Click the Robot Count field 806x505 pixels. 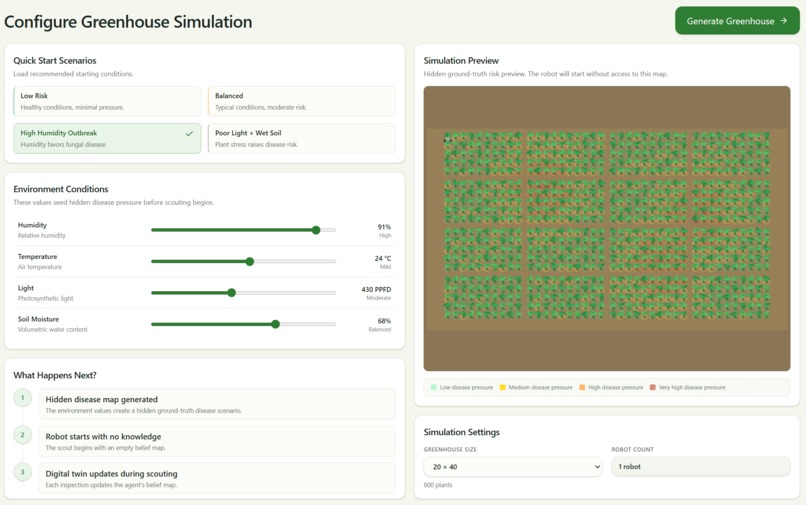pyautogui.click(x=701, y=466)
